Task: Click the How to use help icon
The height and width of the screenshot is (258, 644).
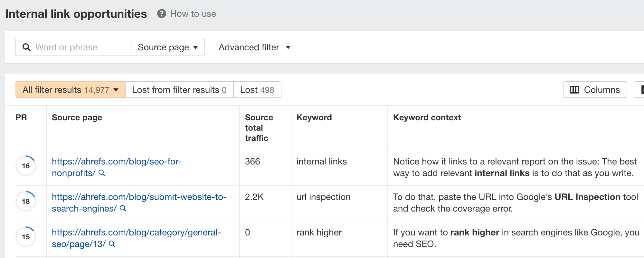Action: pyautogui.click(x=161, y=14)
